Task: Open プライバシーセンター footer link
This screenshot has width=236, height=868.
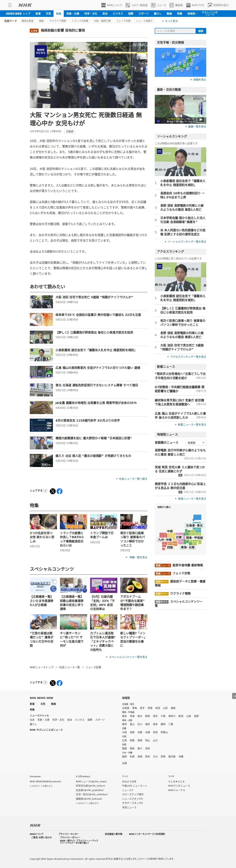Action: tap(69, 834)
